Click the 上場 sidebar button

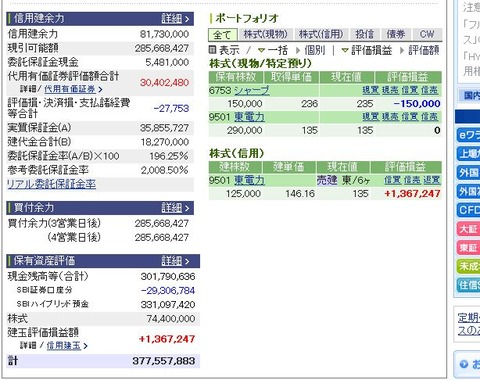pyautogui.click(x=468, y=154)
